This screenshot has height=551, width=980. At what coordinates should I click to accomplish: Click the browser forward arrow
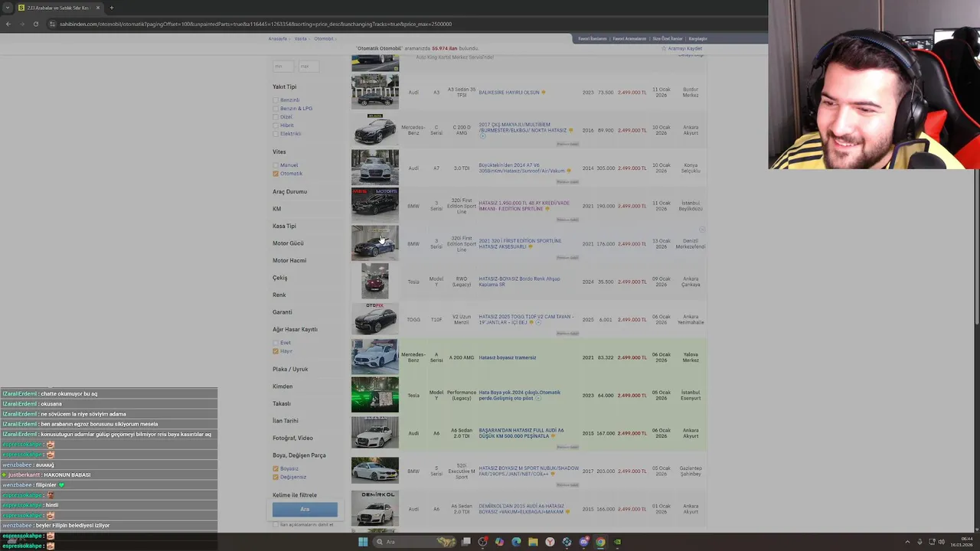pyautogui.click(x=21, y=24)
